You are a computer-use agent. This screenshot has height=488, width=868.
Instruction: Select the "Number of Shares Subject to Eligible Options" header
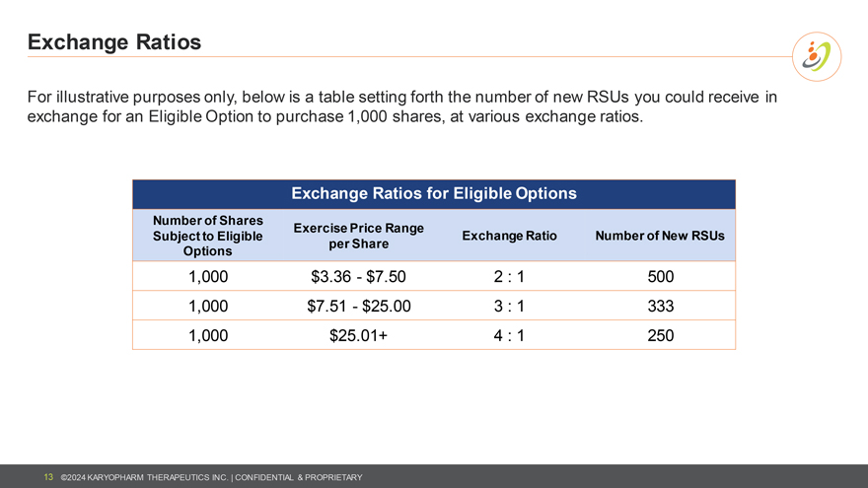tap(208, 235)
